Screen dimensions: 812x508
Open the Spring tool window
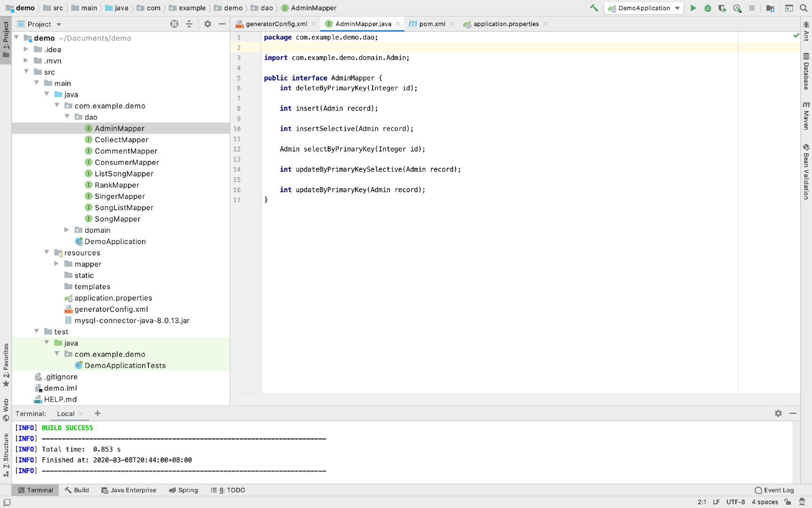pos(183,490)
